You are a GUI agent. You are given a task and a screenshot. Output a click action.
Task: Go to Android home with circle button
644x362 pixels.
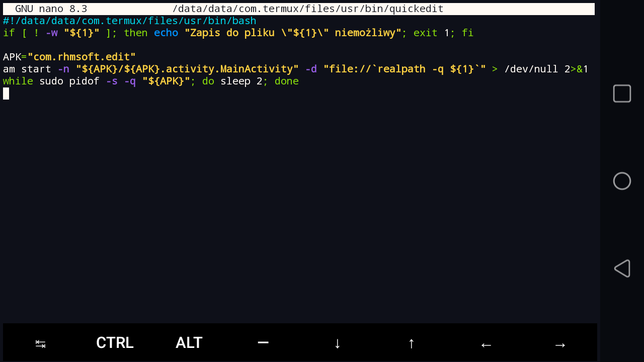tap(622, 181)
